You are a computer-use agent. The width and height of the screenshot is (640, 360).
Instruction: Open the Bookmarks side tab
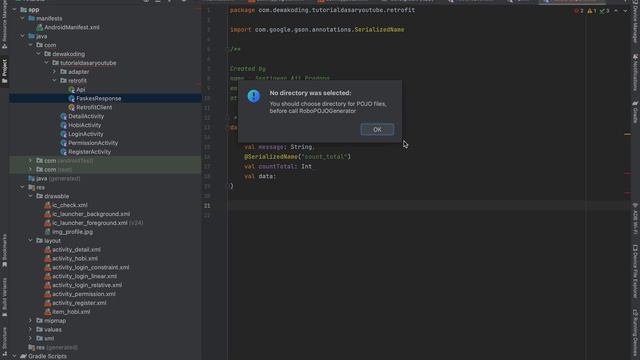pyautogui.click(x=4, y=250)
